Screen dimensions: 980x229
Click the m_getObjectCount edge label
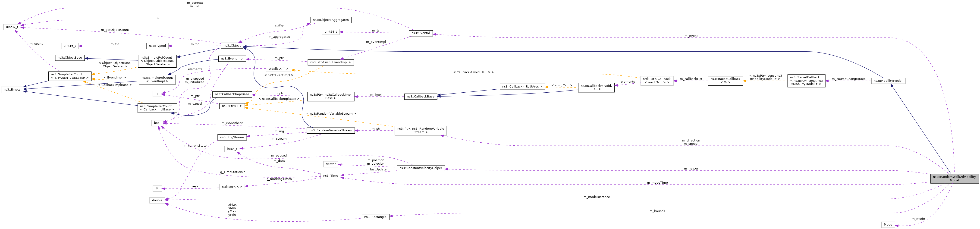click(x=115, y=30)
